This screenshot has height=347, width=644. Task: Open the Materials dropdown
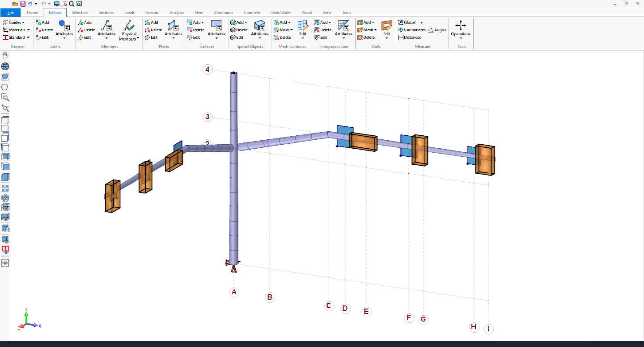coord(17,29)
